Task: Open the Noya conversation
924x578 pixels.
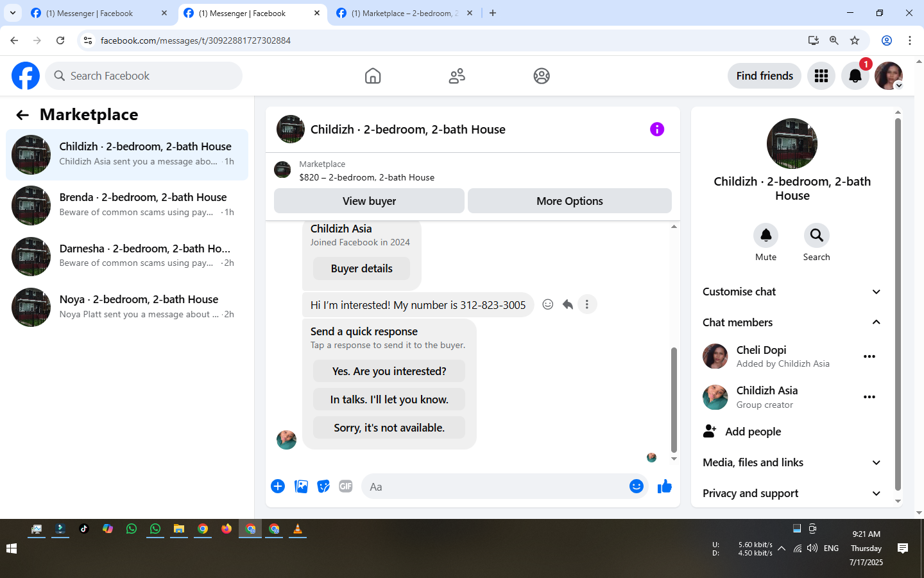Action: point(127,307)
